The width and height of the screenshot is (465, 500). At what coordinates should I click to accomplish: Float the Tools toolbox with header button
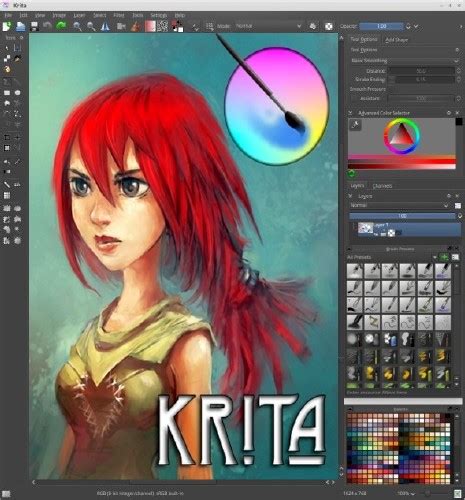(x=22, y=38)
